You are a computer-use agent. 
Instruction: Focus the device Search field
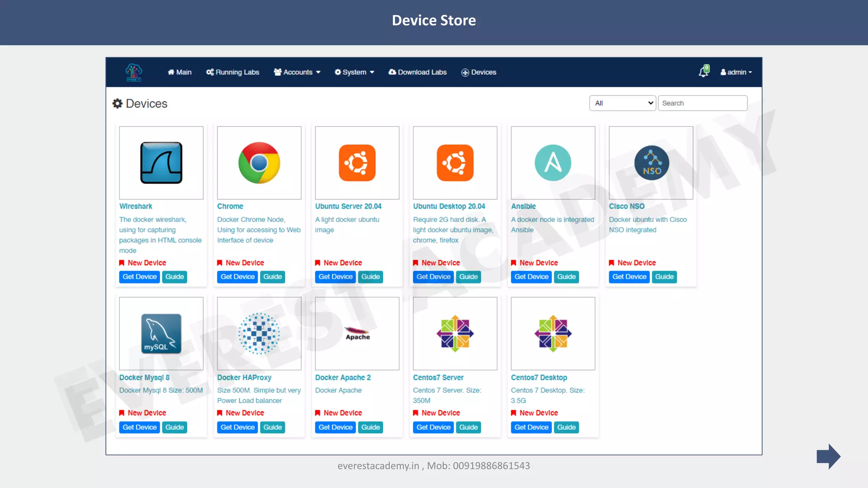(702, 103)
